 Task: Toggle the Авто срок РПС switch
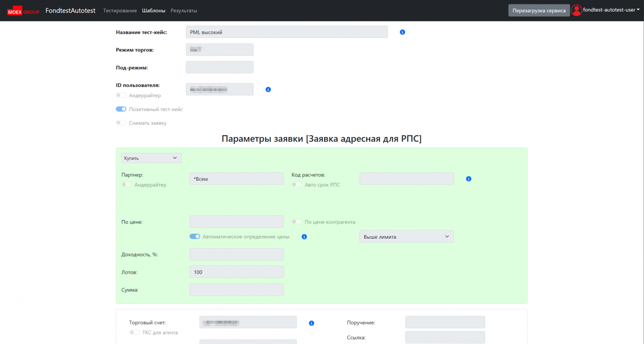[297, 185]
